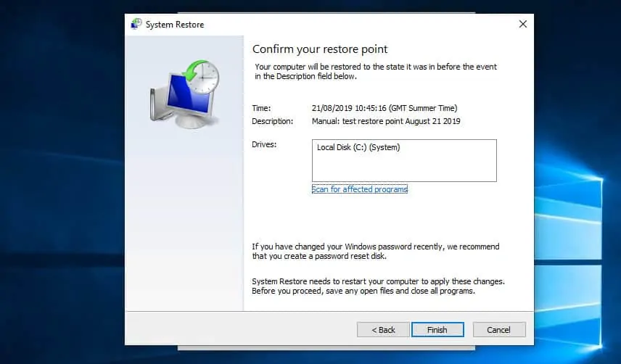Close the System Restore dialog window
Screen dimensions: 621x364
522,24
